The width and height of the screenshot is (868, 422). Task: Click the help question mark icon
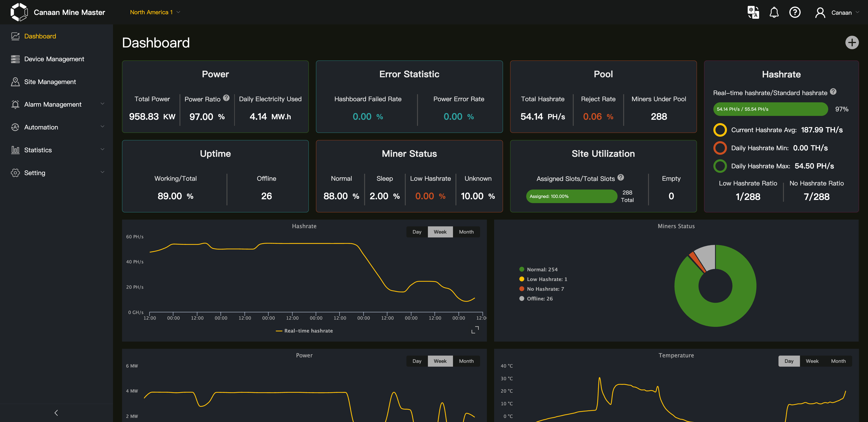[795, 12]
